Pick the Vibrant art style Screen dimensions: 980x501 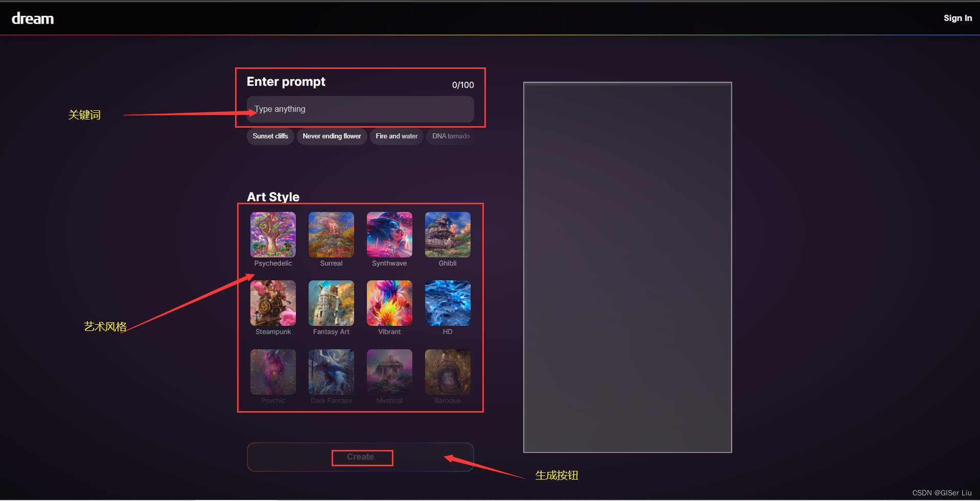click(x=389, y=303)
